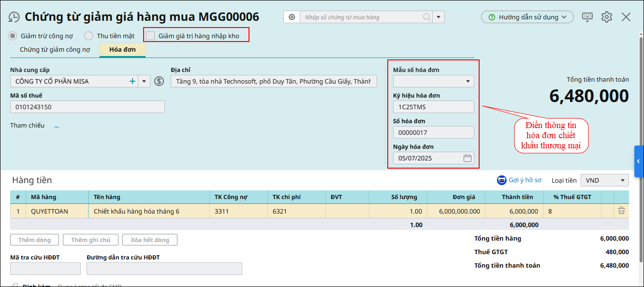Click the gear icon in purchase voucher search box

pyautogui.click(x=292, y=17)
